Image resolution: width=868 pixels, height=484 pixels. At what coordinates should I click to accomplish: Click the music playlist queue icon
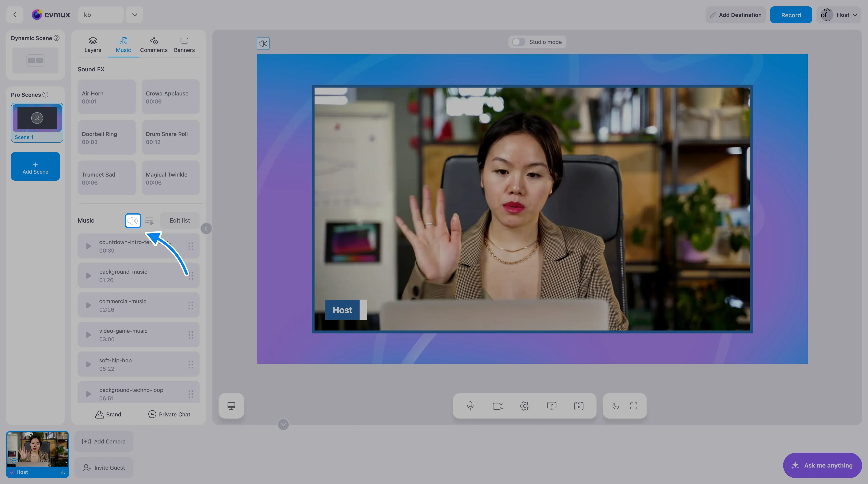pos(149,221)
